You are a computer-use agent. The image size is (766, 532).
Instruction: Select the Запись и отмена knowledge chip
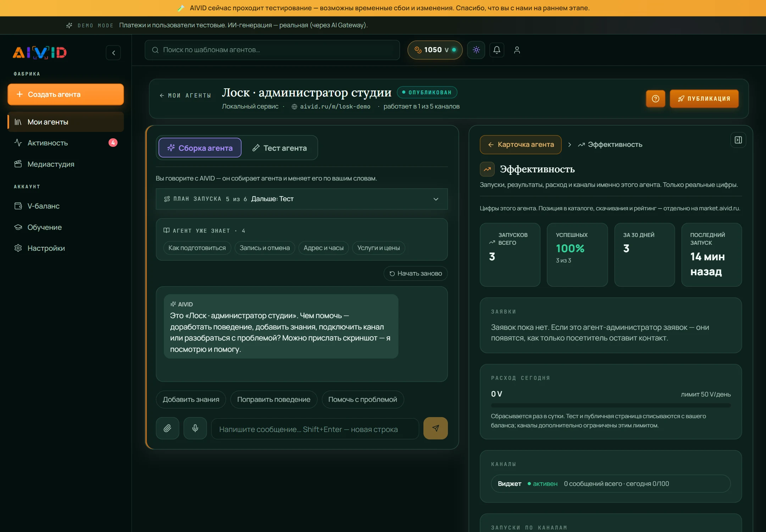click(x=265, y=248)
